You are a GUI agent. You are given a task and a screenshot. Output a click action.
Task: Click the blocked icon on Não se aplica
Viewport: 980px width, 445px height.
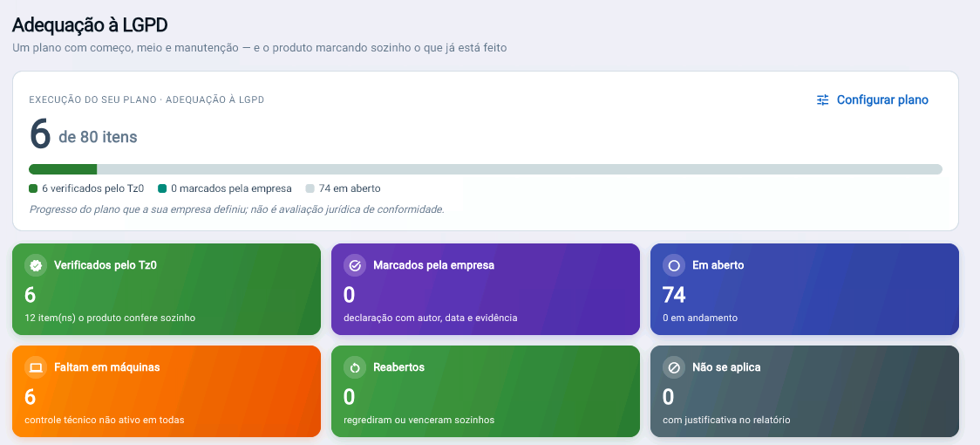674,367
